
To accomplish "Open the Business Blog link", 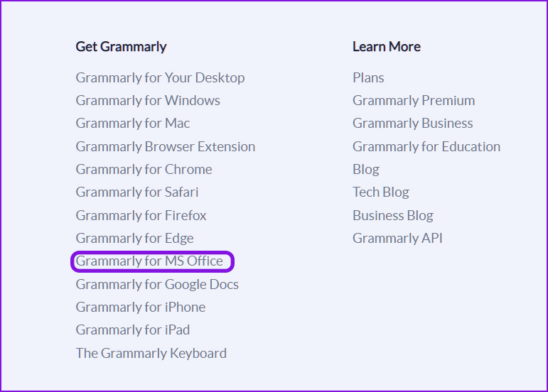I will (x=393, y=215).
